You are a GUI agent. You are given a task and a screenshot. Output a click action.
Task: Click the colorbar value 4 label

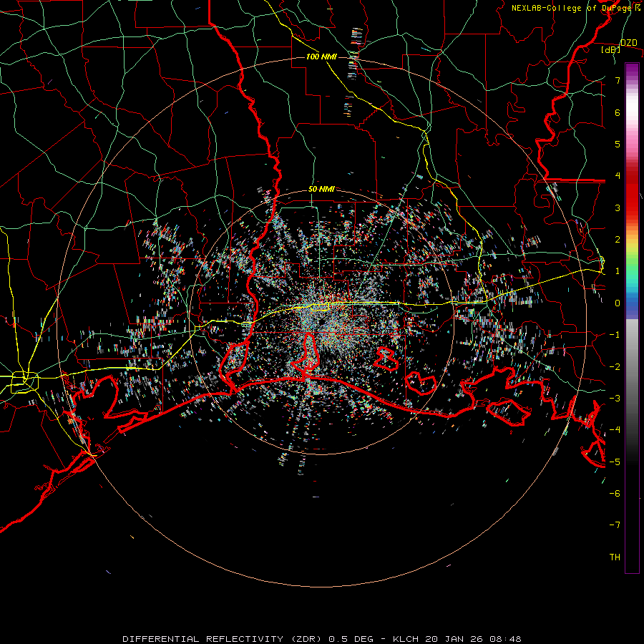618,176
